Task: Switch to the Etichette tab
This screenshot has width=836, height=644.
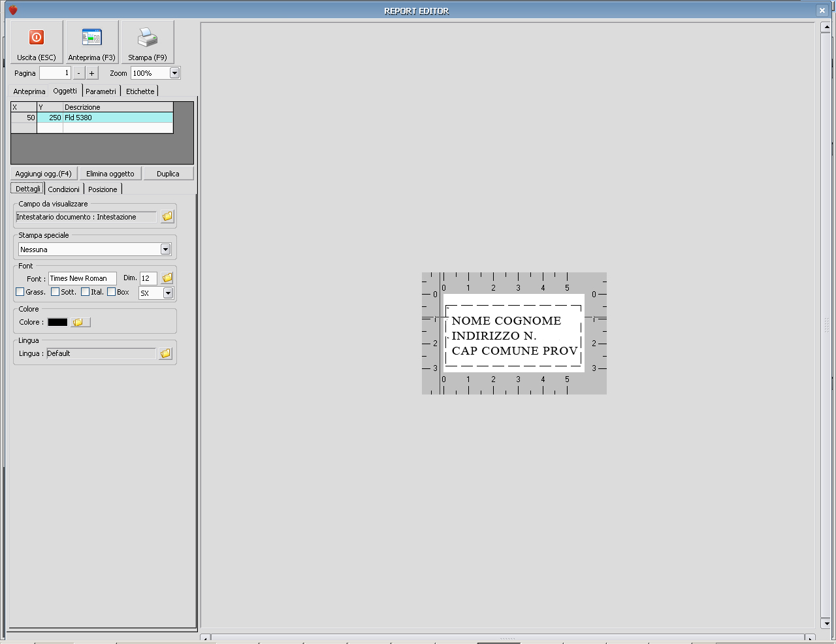Action: point(140,91)
